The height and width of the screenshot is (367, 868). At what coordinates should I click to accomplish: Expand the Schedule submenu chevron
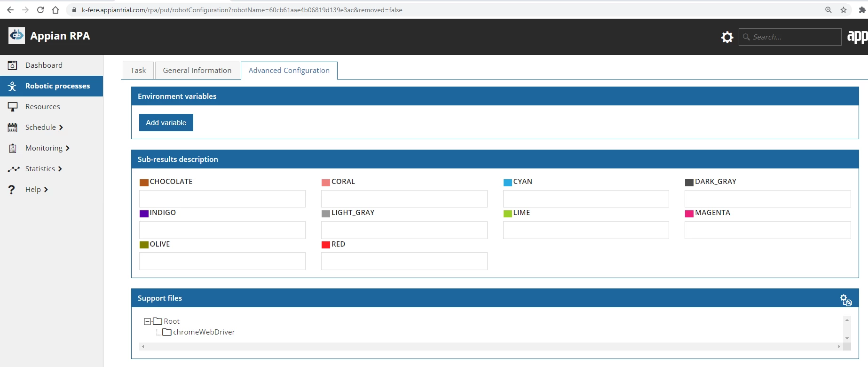pyautogui.click(x=61, y=128)
